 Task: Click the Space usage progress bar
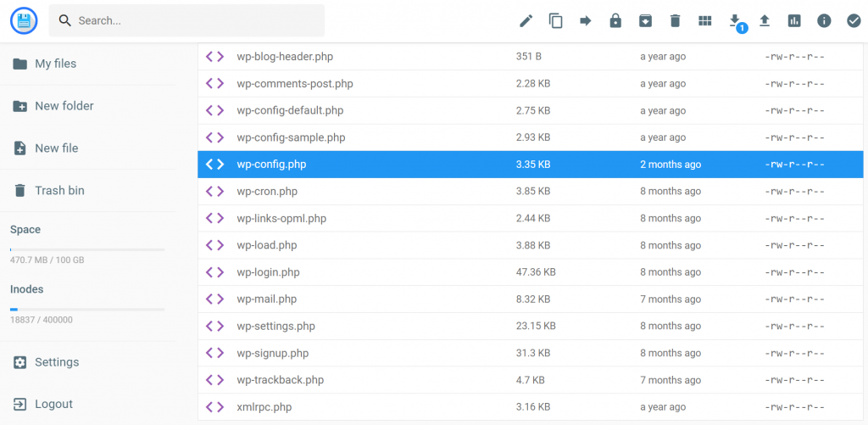click(87, 250)
